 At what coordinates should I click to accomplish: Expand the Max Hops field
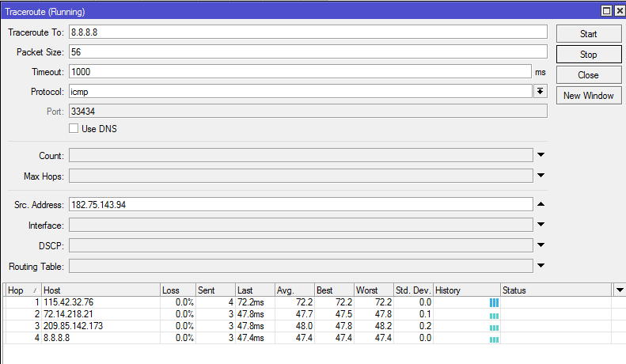[x=541, y=176]
